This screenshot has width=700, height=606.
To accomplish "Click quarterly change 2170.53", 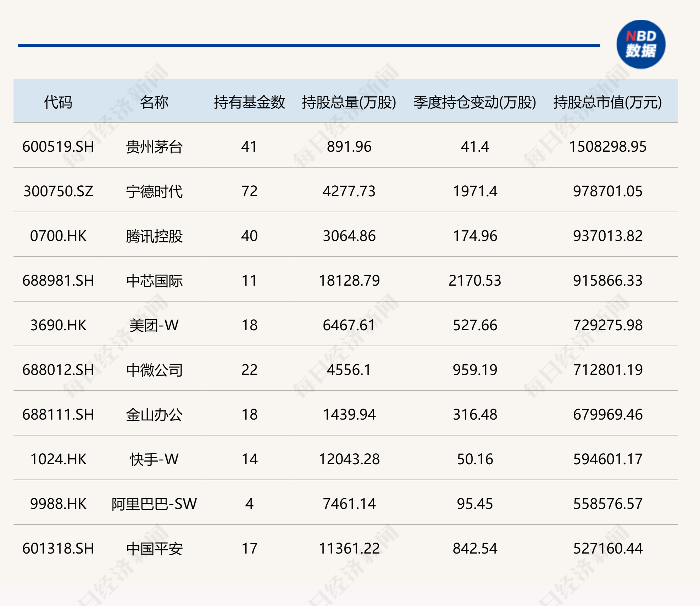I will (x=475, y=281).
